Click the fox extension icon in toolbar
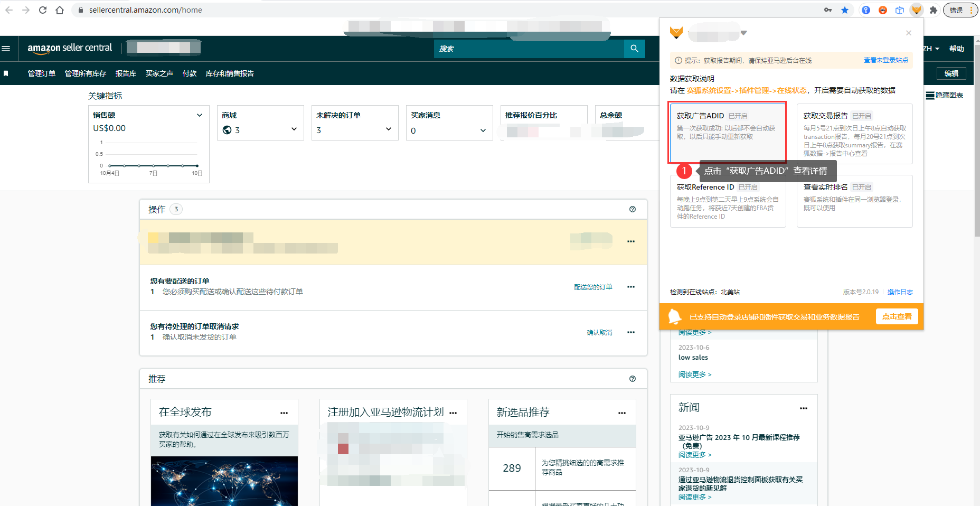Viewport: 980px width, 506px height. click(916, 10)
